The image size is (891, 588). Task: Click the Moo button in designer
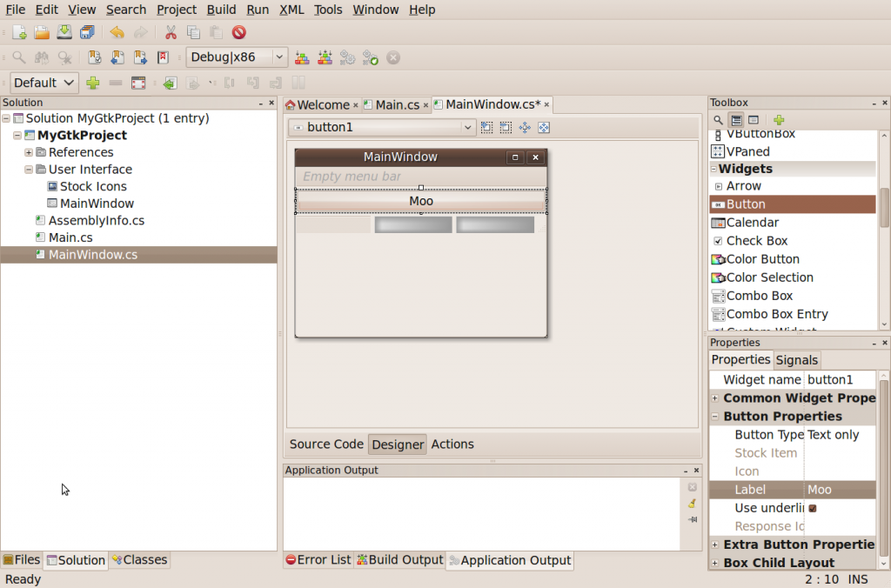click(x=421, y=201)
